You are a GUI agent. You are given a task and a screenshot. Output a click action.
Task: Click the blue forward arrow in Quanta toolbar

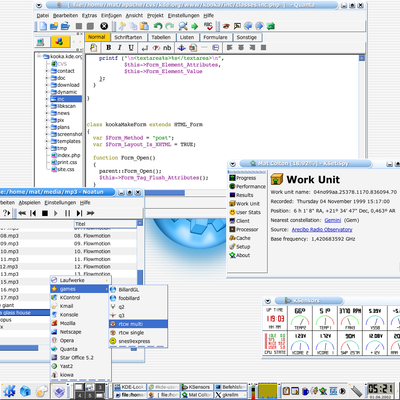coord(259,26)
